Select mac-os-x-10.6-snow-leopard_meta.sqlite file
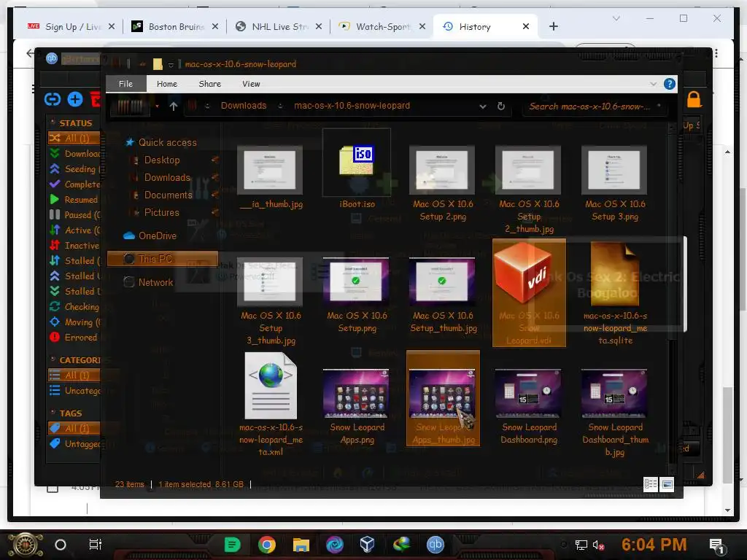The width and height of the screenshot is (747, 560). coord(615,292)
